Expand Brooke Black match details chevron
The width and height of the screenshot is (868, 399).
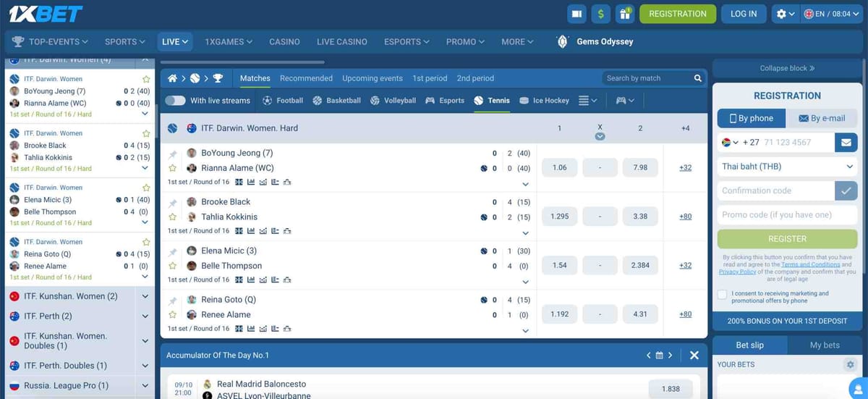tap(525, 233)
